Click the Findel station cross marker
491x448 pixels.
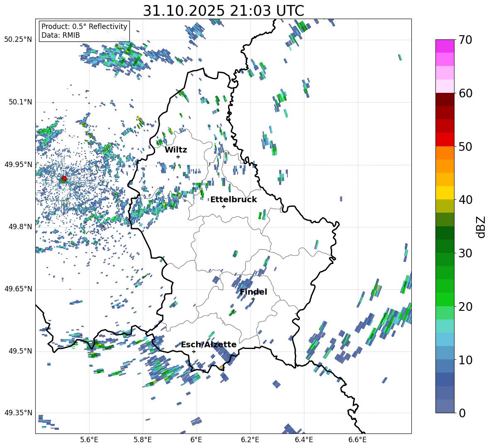(253, 299)
